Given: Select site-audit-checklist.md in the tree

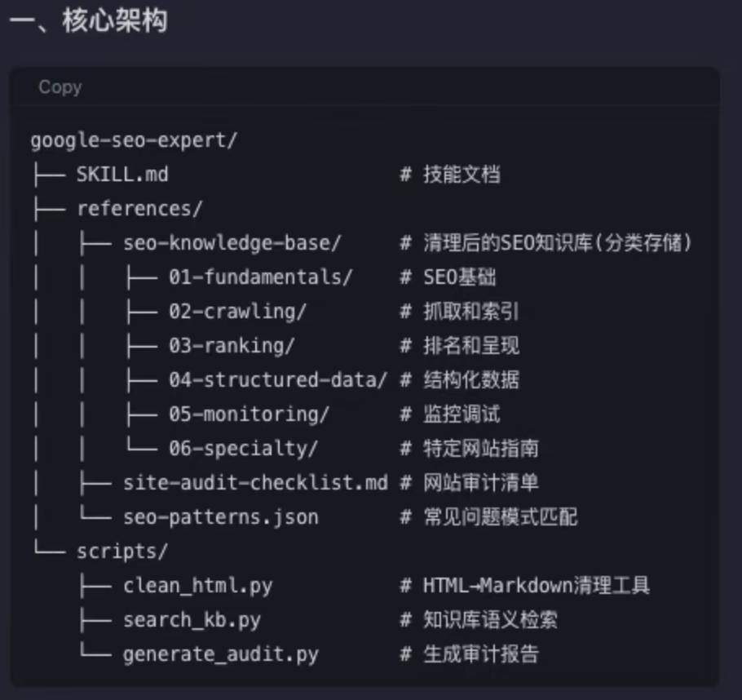Looking at the screenshot, I should click(x=255, y=483).
